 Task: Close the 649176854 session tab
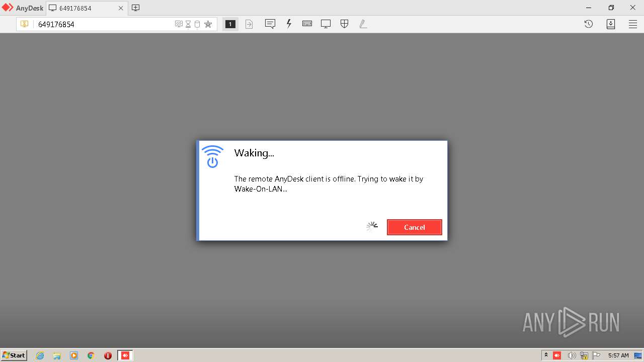point(121,8)
